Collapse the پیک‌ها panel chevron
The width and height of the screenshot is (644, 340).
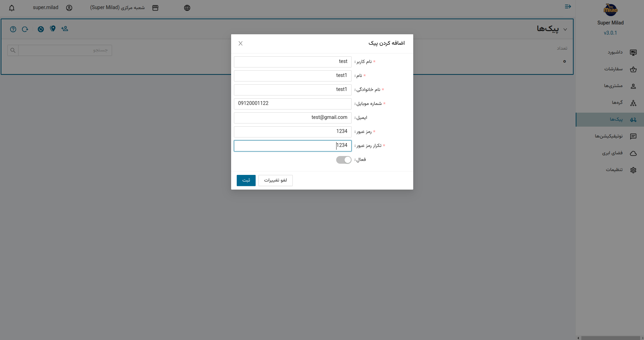tap(565, 30)
